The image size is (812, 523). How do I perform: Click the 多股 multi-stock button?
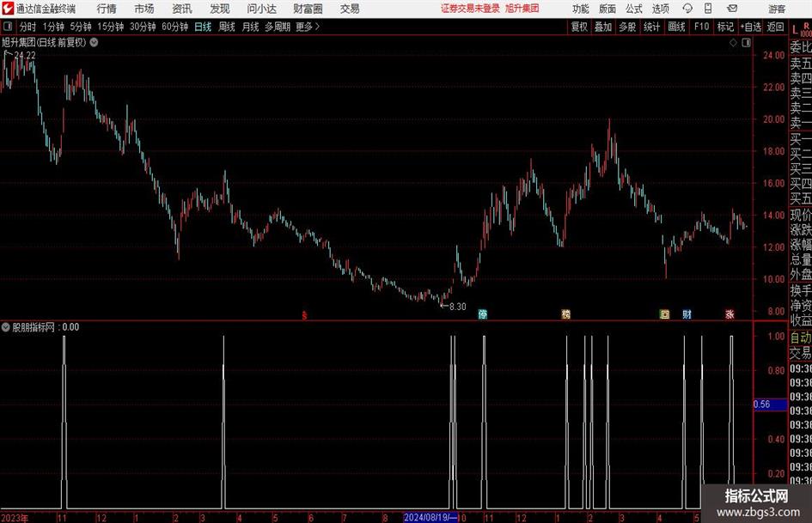pyautogui.click(x=627, y=27)
